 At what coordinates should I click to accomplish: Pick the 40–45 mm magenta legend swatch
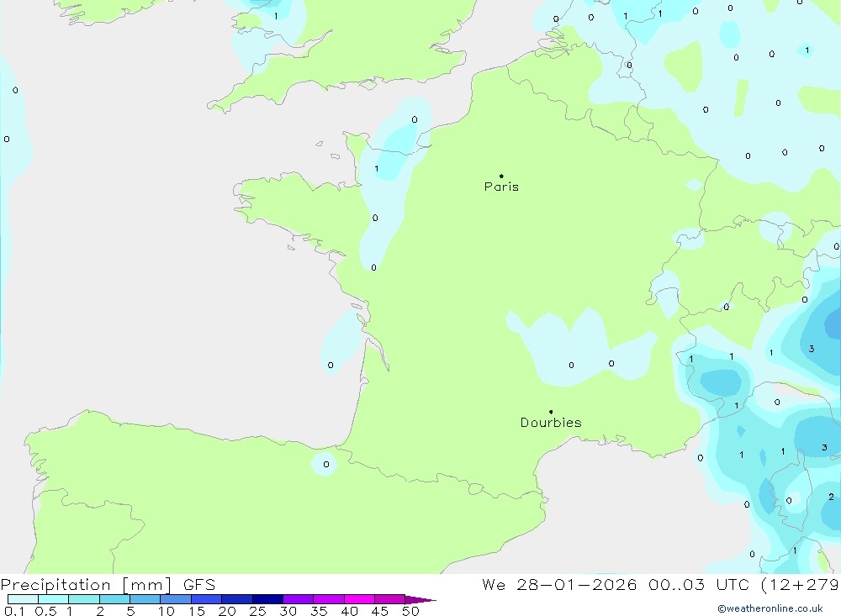point(359,599)
